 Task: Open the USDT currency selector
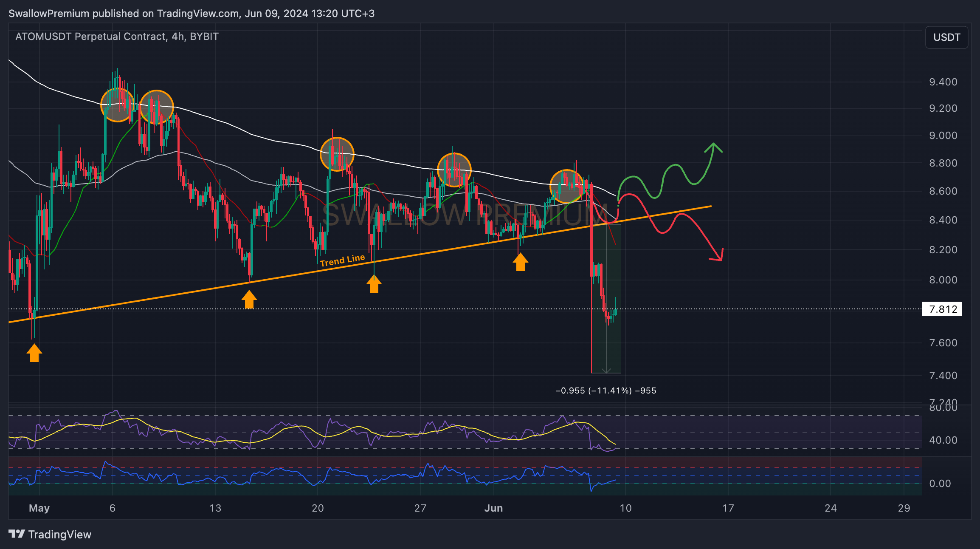coord(946,37)
